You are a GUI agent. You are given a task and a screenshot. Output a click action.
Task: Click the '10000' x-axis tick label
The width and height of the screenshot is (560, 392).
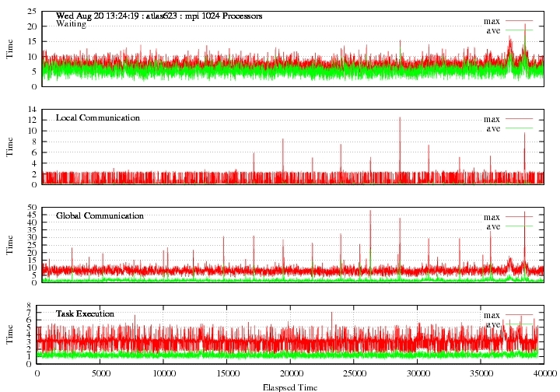[x=164, y=373]
